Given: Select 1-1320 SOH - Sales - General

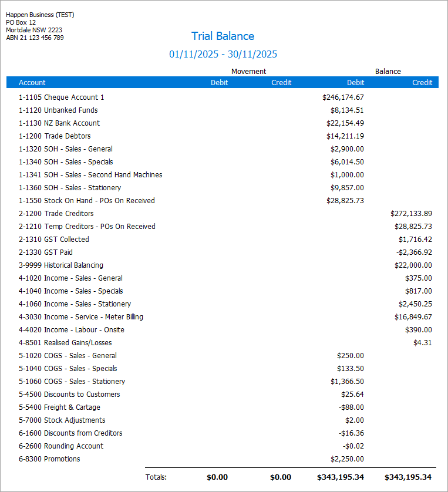Looking at the screenshot, I should tap(66, 149).
